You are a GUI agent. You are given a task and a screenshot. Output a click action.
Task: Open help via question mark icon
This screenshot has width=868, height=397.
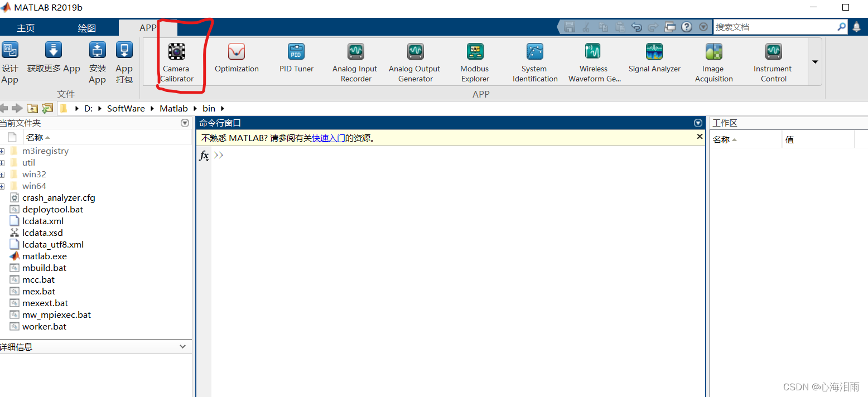(687, 27)
